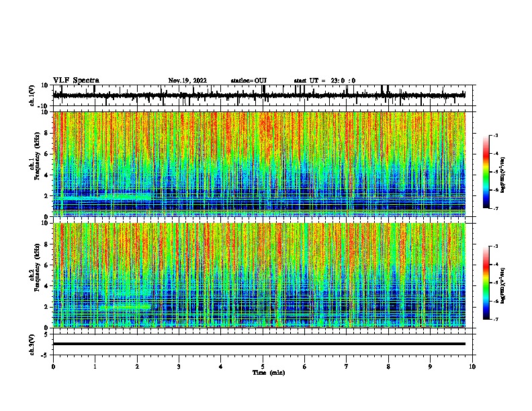Click time axis tick label '2'
The image size is (532, 411).
[x=137, y=367]
